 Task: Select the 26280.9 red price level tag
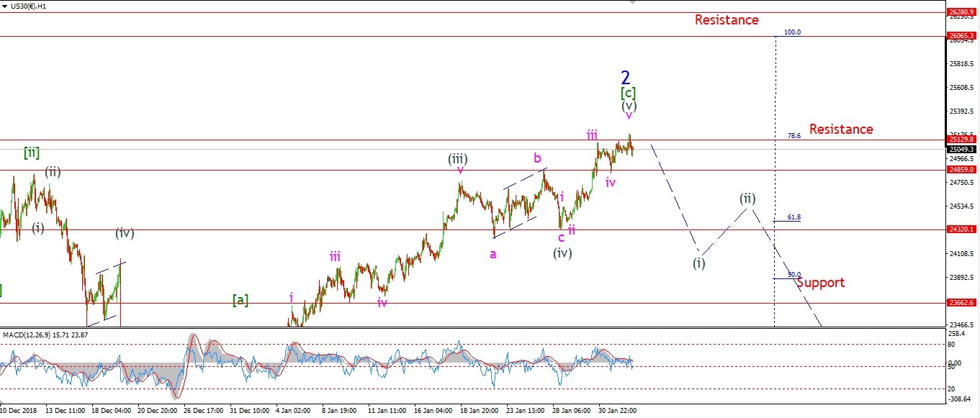click(961, 12)
